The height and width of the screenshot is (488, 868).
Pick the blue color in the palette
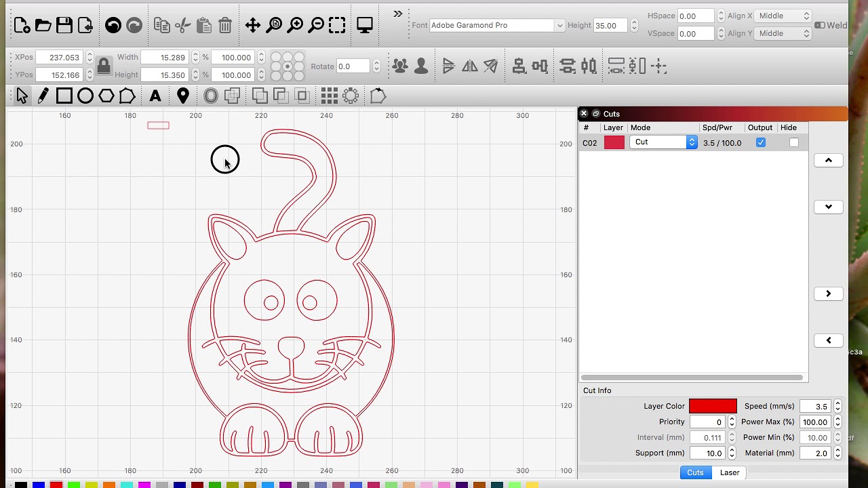[39, 485]
